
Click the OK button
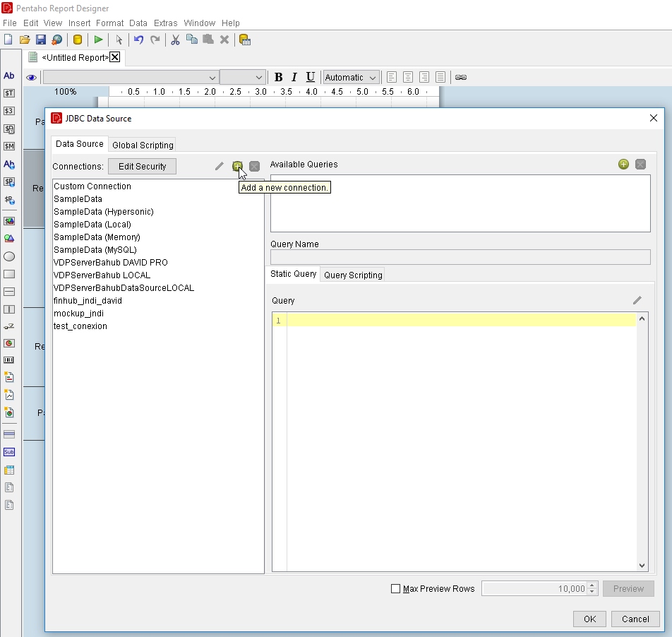tap(589, 619)
